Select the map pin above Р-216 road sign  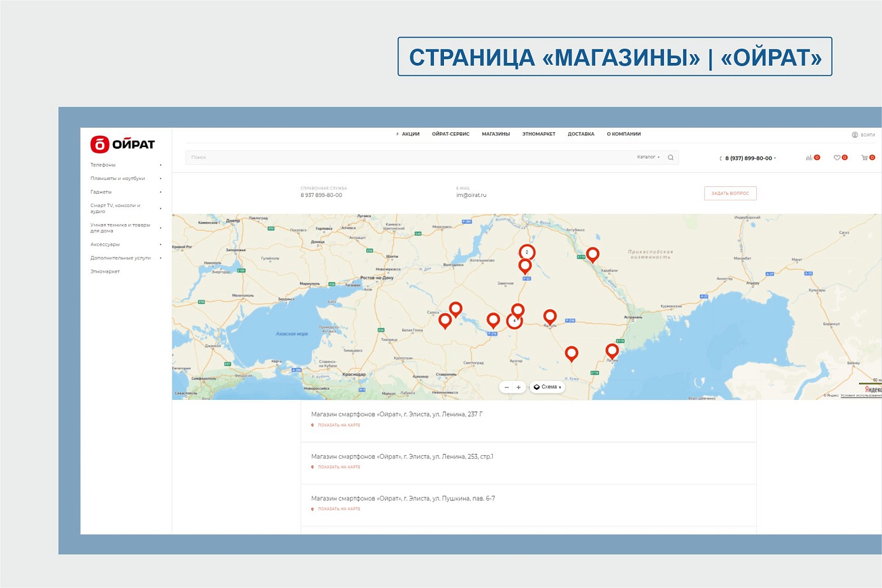(x=493, y=320)
